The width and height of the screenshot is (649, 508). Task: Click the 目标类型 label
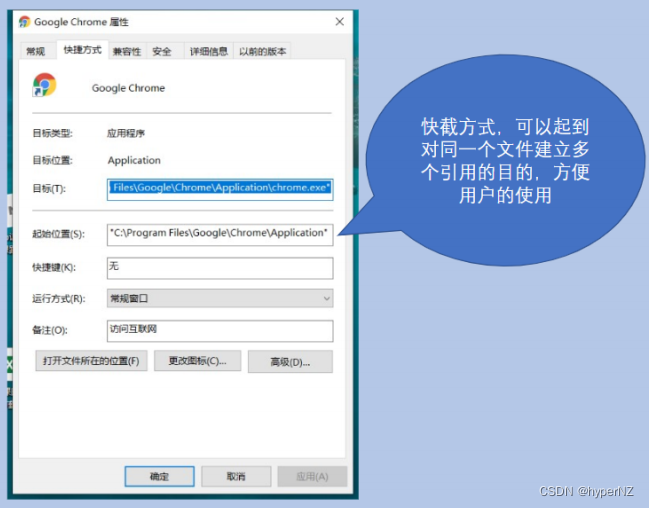point(53,133)
